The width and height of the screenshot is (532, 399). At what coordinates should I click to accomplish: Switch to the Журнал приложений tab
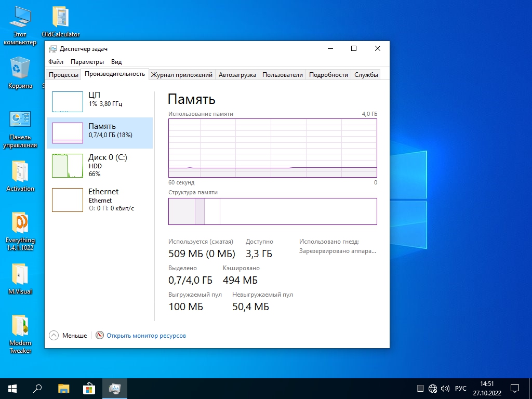(x=181, y=75)
